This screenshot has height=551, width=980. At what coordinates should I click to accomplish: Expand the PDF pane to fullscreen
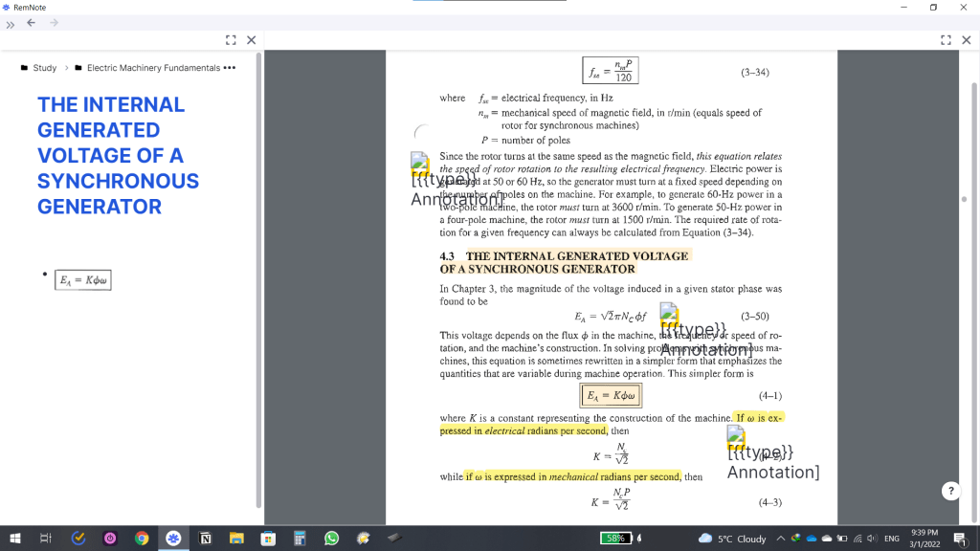946,39
